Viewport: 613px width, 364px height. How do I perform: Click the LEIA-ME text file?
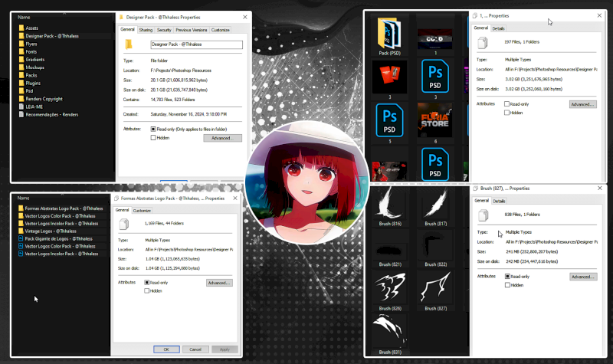coord(33,107)
